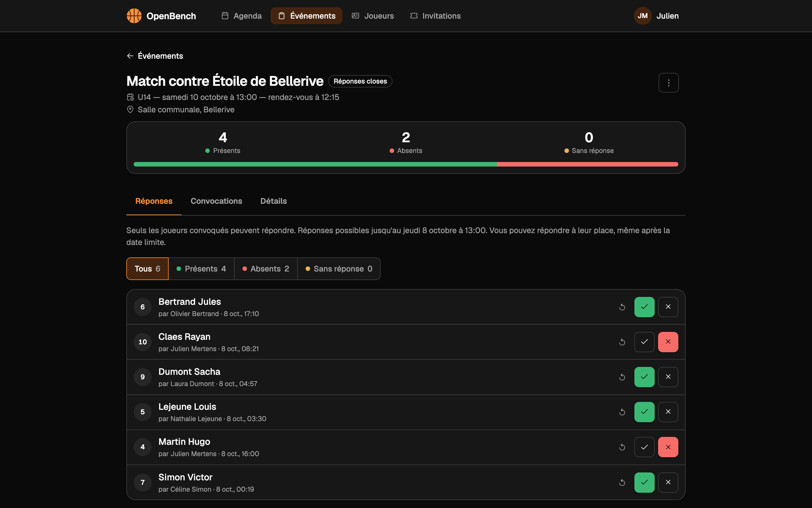The width and height of the screenshot is (812, 508).
Task: Open the Événements nav item
Action: point(306,16)
